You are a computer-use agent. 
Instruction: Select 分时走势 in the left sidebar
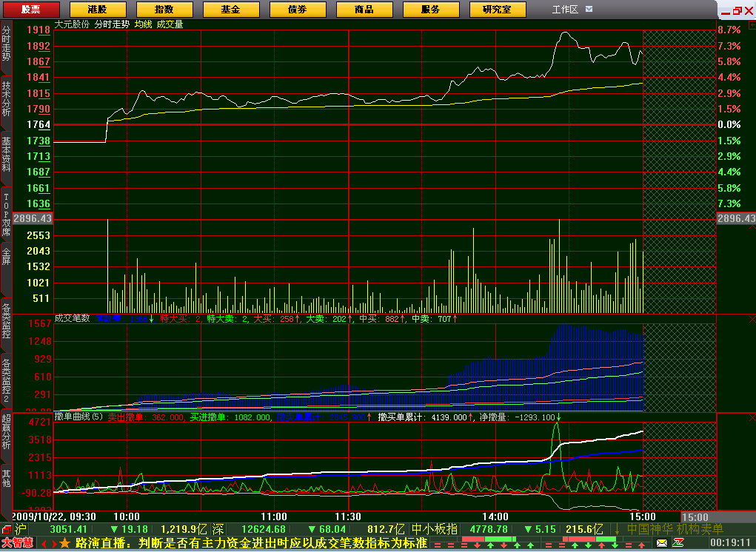(6, 46)
